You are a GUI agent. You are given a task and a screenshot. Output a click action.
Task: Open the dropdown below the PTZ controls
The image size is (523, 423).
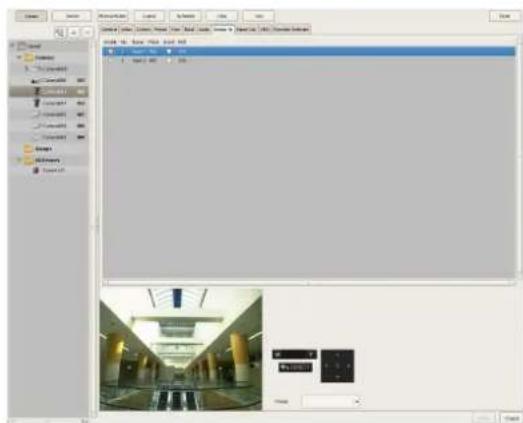point(331,401)
